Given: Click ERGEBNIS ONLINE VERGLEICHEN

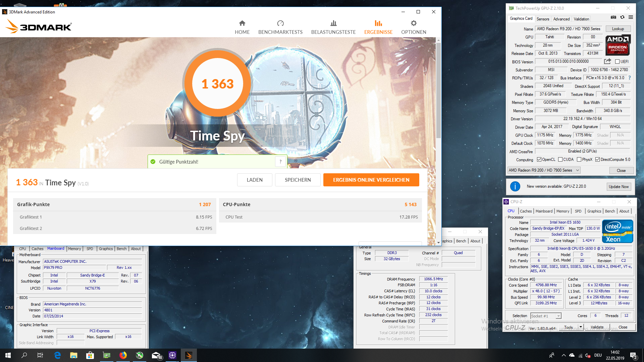Looking at the screenshot, I should coord(371,180).
